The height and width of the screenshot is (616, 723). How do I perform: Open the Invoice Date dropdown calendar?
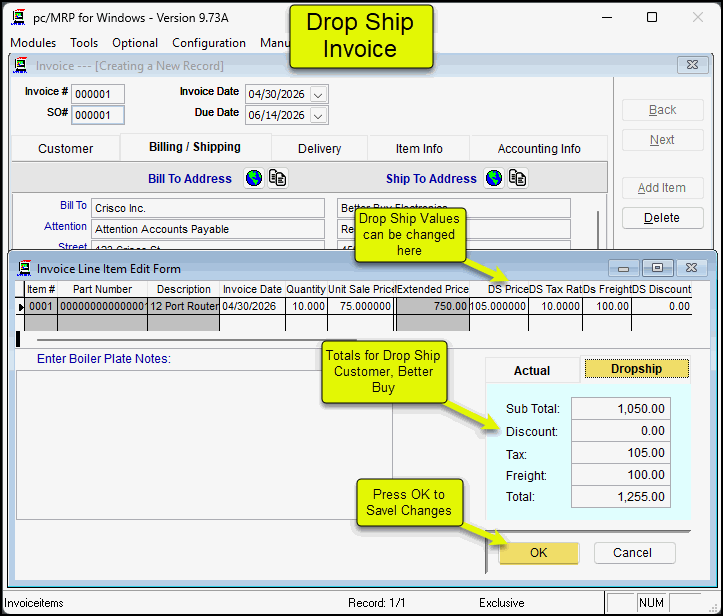[318, 95]
